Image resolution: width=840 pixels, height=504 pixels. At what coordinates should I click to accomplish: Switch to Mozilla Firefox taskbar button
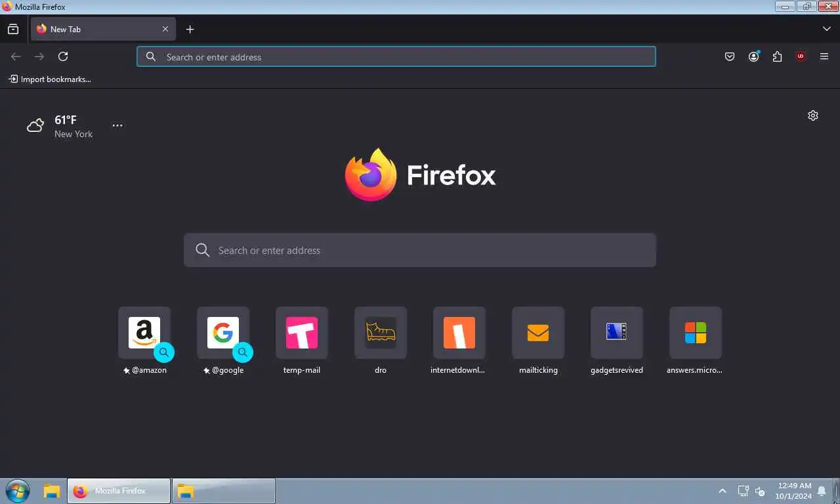pos(119,491)
